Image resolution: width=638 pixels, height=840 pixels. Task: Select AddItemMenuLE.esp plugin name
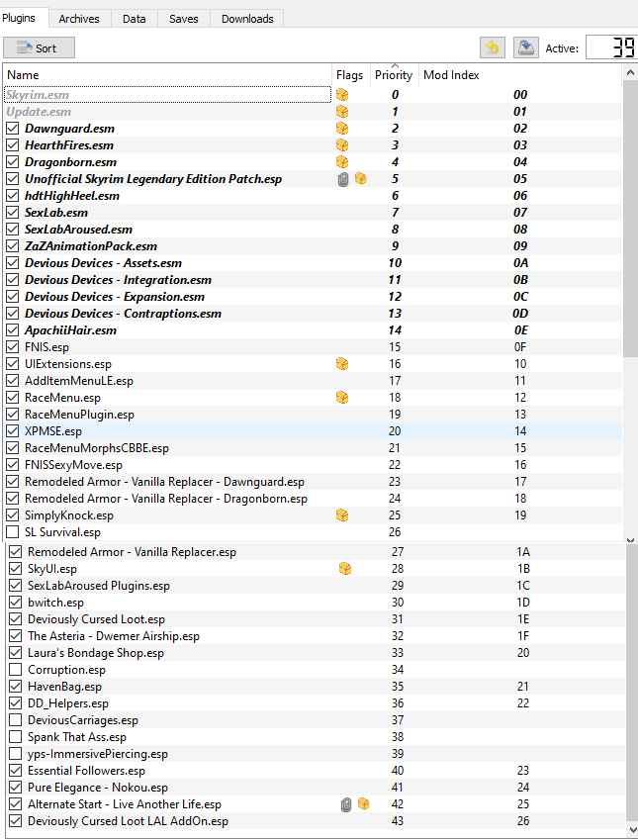(x=79, y=381)
